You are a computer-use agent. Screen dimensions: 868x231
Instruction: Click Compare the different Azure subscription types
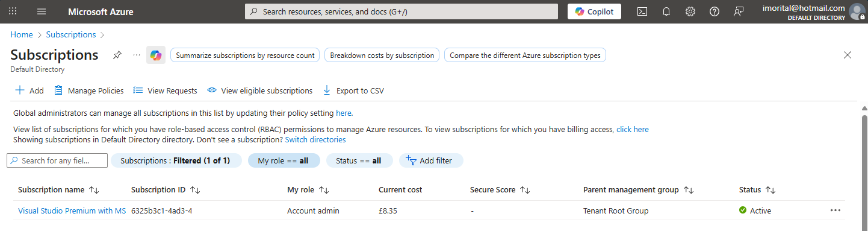tap(525, 55)
